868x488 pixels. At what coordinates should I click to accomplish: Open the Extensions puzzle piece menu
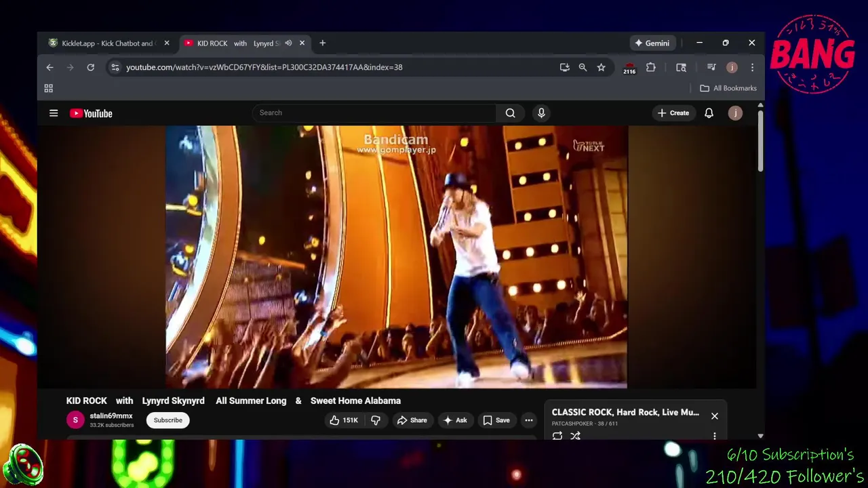pos(651,67)
